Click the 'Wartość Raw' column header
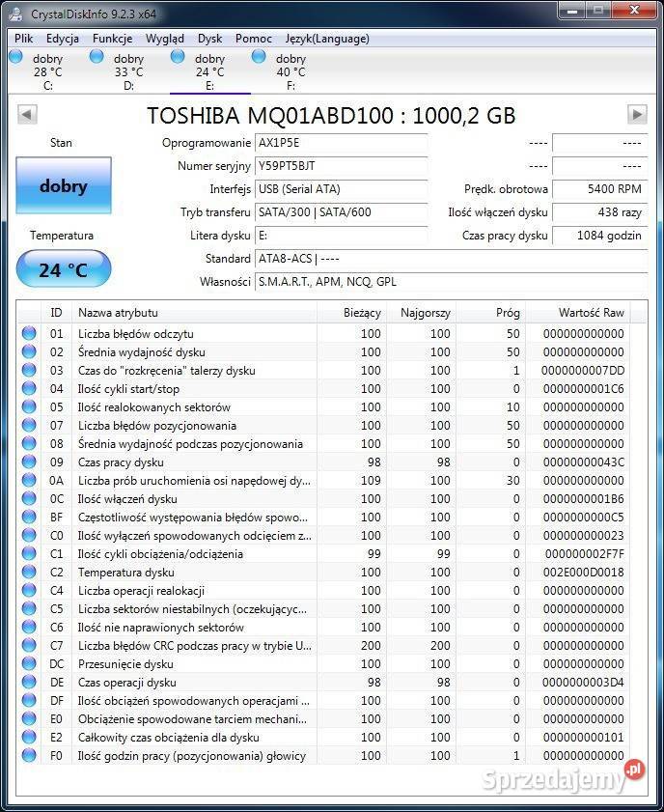The height and width of the screenshot is (812, 664). [589, 313]
